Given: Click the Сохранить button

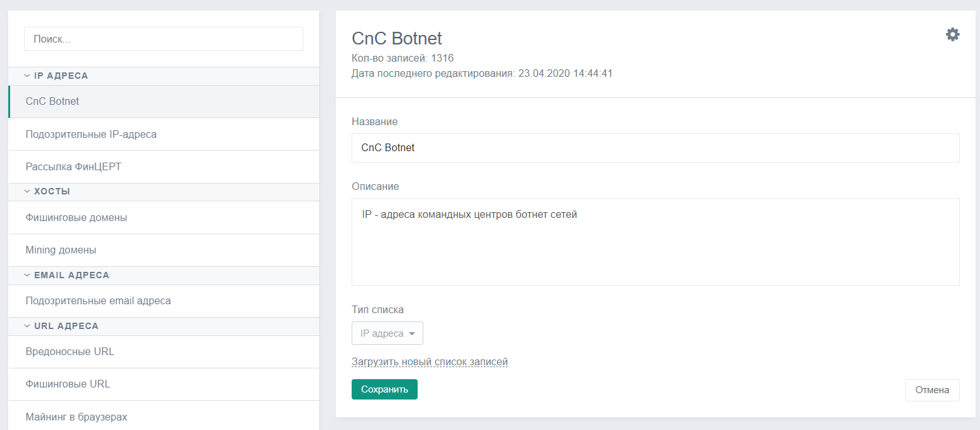Looking at the screenshot, I should point(385,389).
